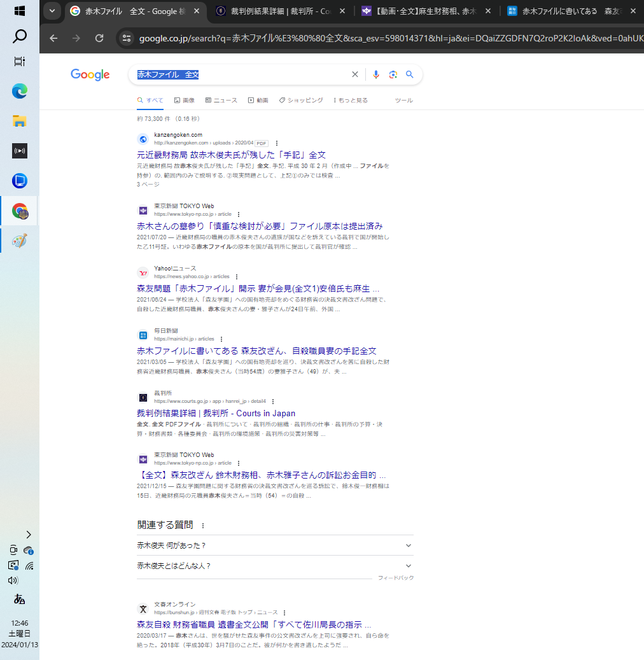The height and width of the screenshot is (660, 644).
Task: Open the Paint app in the taskbar
Action: [x=19, y=241]
